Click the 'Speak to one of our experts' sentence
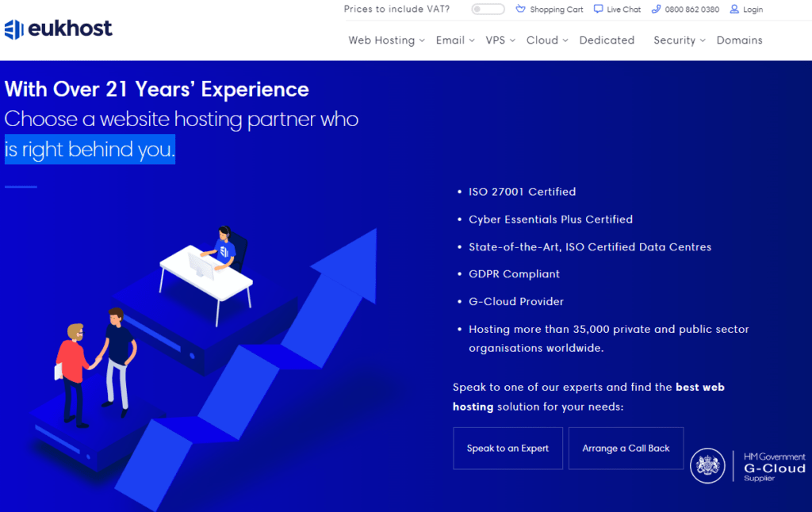812x512 pixels. coord(588,397)
